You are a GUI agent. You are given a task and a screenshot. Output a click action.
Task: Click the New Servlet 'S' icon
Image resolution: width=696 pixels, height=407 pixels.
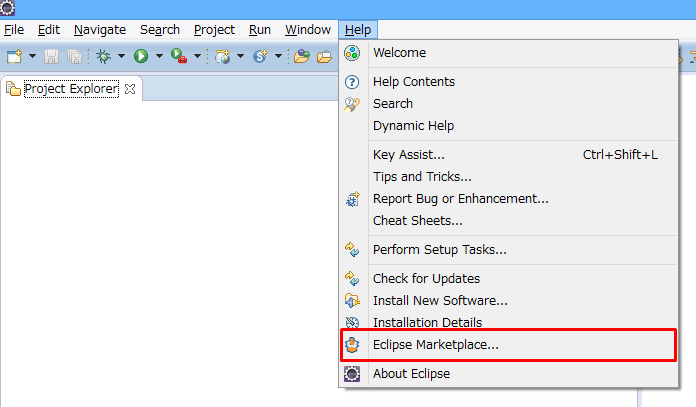pyautogui.click(x=261, y=56)
